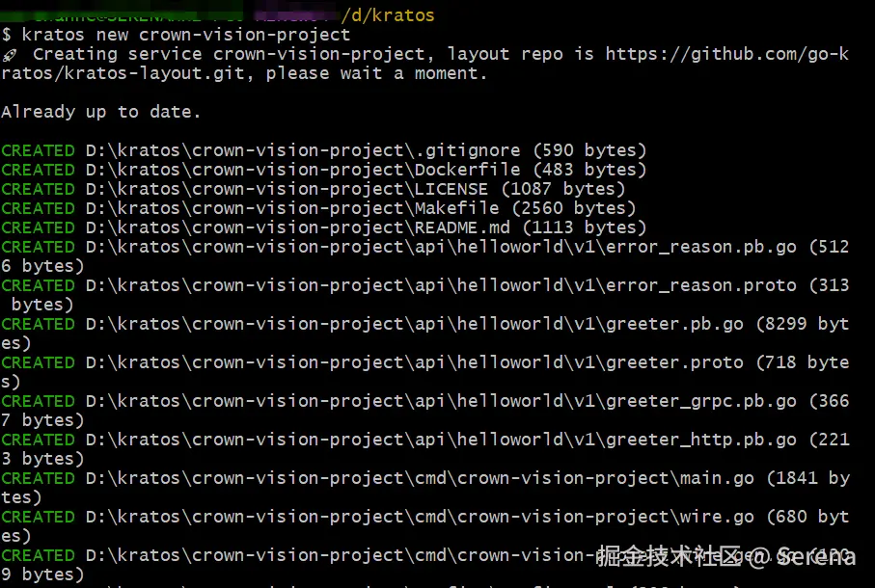Click the rocket emoji before Creating service
Viewport: 875px width, 588px height.
point(10,55)
